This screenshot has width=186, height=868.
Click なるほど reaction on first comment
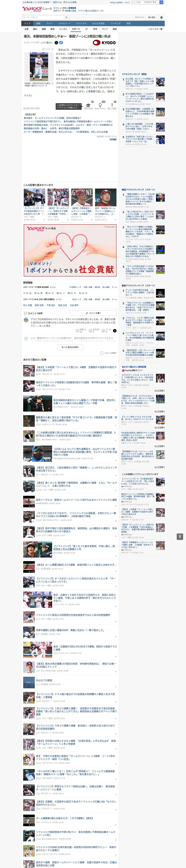click(94, 331)
